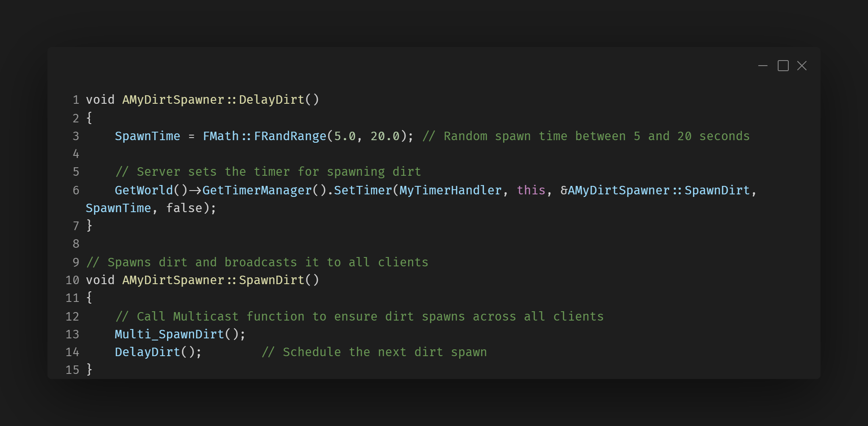Click the maximize window square icon
868x426 pixels.
[x=783, y=66]
